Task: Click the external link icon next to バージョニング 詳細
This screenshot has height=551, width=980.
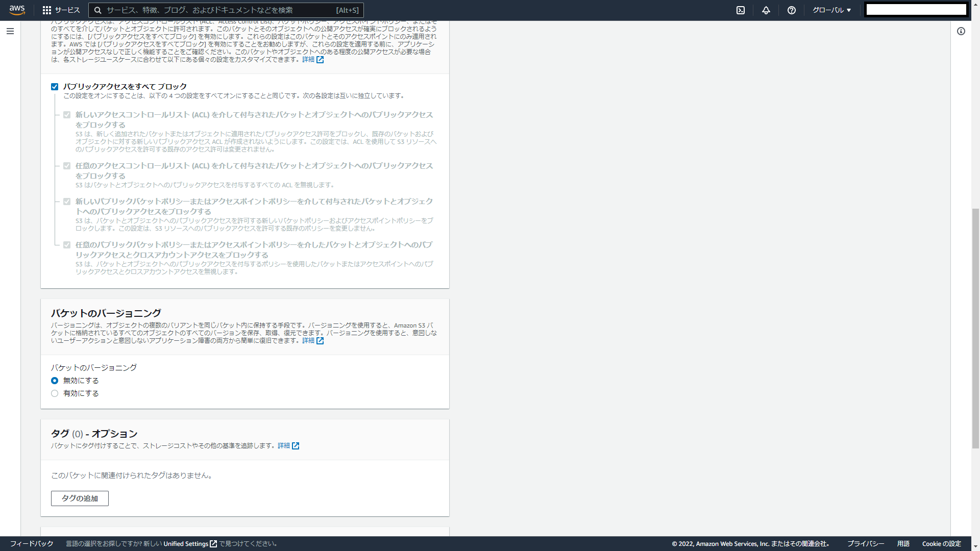Action: (x=321, y=341)
